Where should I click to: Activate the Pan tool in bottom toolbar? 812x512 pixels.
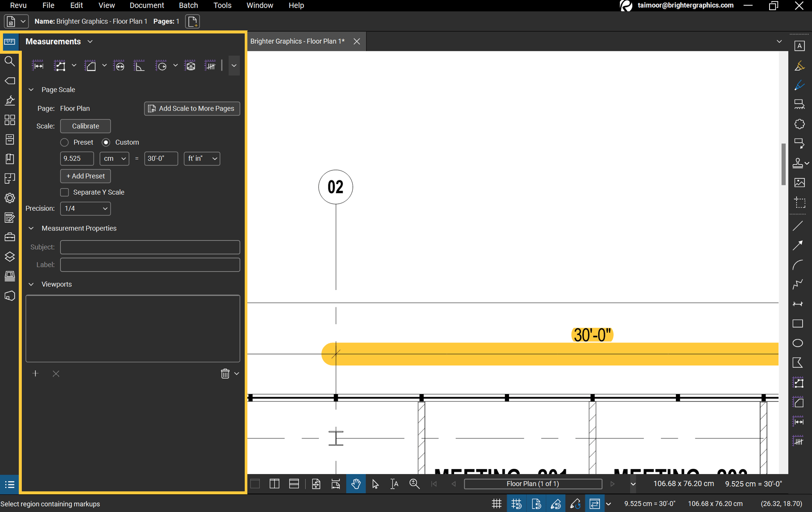[x=356, y=484]
